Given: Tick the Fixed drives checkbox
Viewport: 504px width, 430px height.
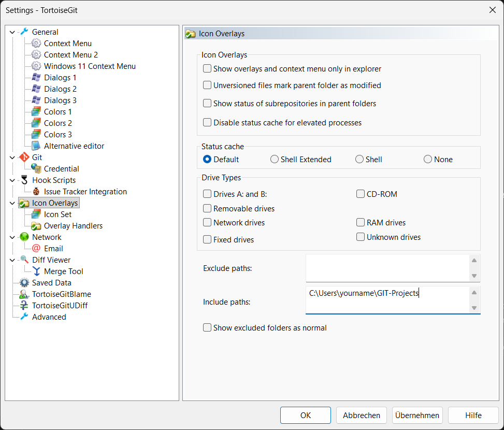Looking at the screenshot, I should coord(207,240).
